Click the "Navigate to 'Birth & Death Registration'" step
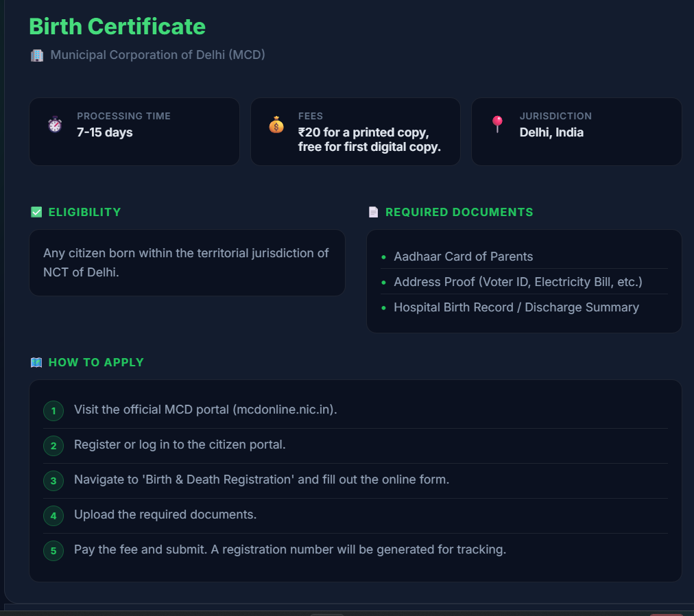Viewport: 694px width, 616px height. (x=261, y=479)
